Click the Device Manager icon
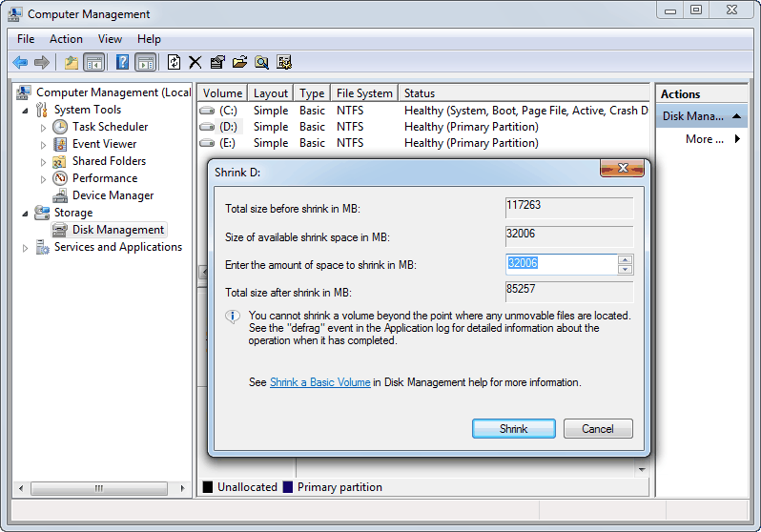Screen dimensions: 761x532 60,195
